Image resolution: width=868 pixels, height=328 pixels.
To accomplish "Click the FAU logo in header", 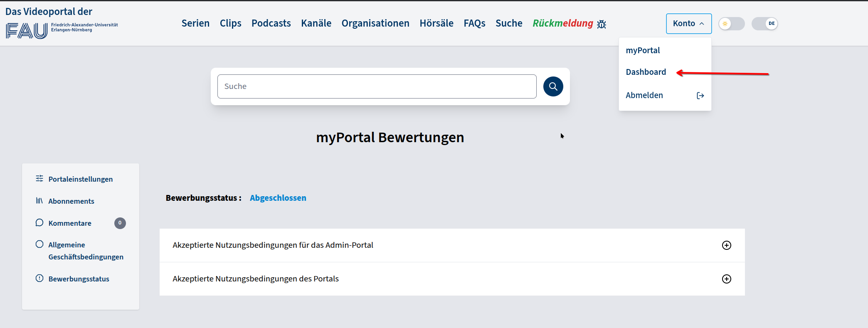I will (27, 30).
